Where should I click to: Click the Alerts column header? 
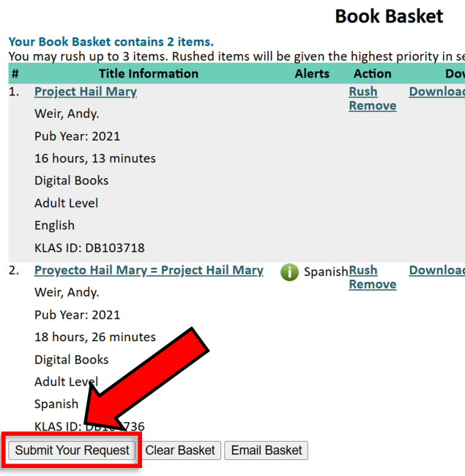click(x=312, y=74)
